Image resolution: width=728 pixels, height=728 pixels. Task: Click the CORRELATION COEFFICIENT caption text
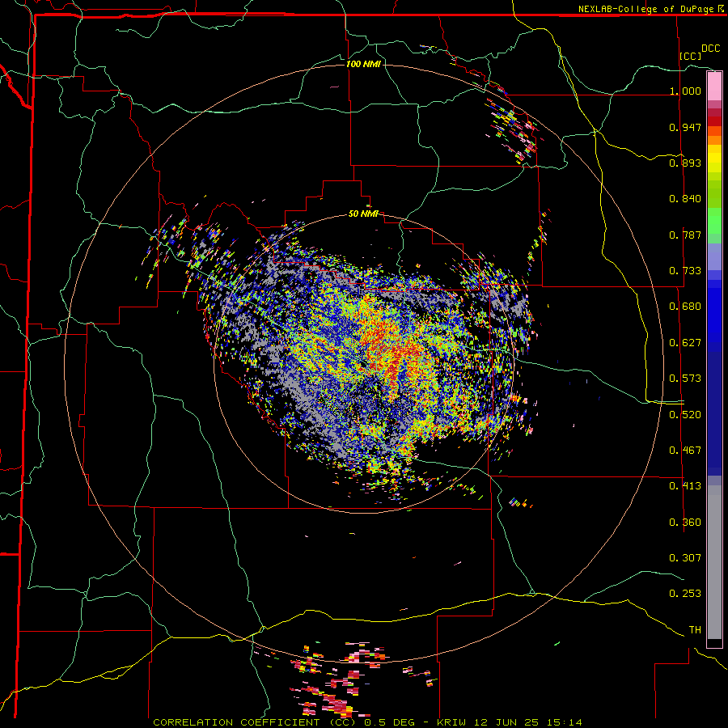(236, 722)
